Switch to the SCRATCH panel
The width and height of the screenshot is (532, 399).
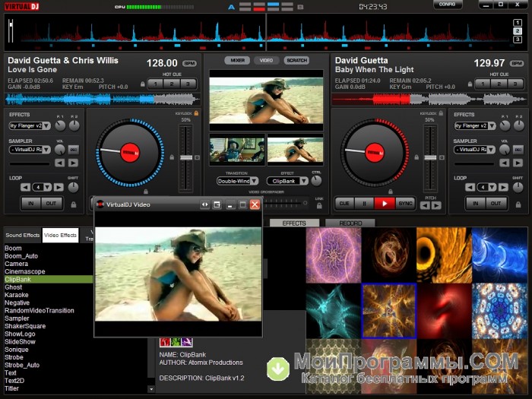[296, 60]
